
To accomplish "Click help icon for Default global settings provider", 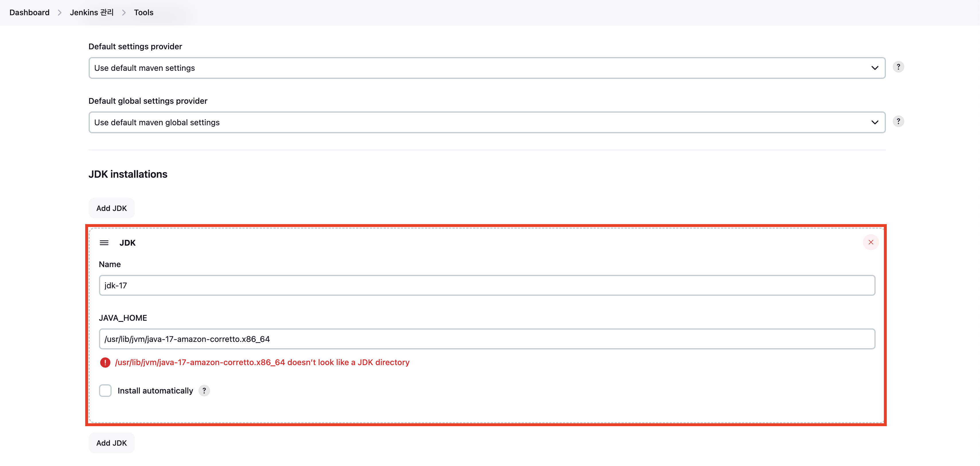I will [898, 121].
